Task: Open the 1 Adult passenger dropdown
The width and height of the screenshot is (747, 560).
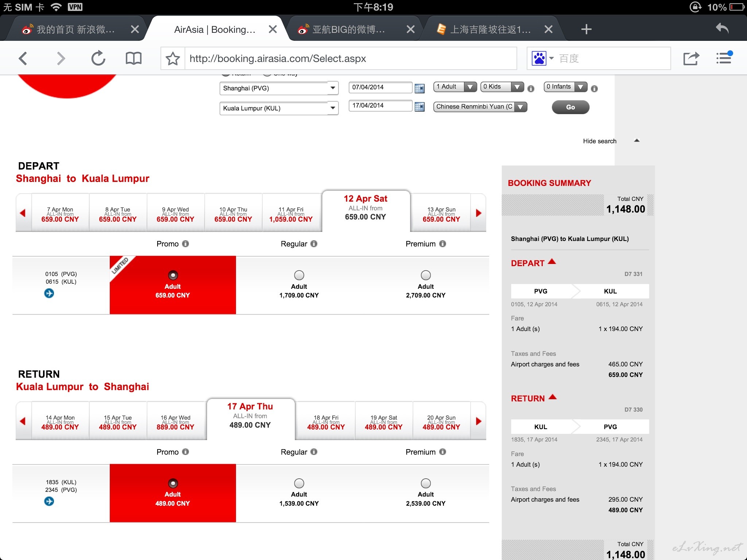Action: coord(455,87)
